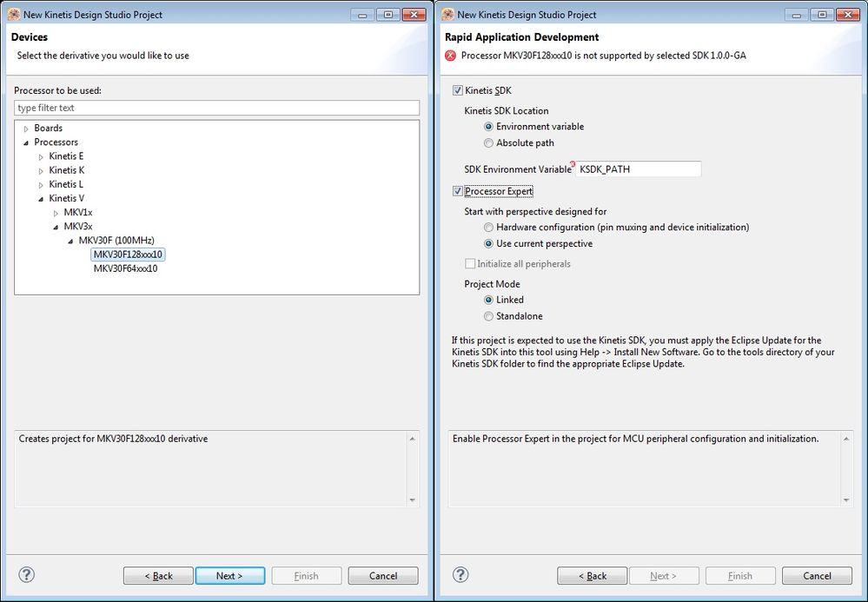The width and height of the screenshot is (868, 602).
Task: Click Back in Rapid Application Development dialog
Action: pos(593,575)
